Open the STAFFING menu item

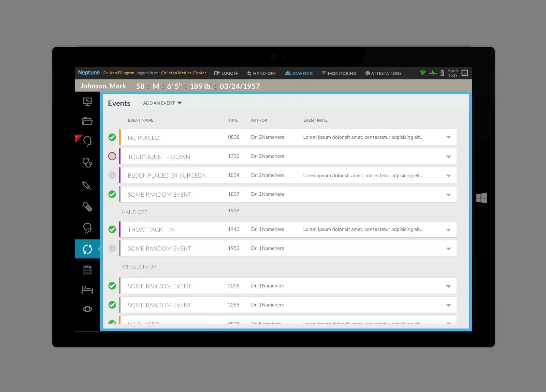point(299,73)
